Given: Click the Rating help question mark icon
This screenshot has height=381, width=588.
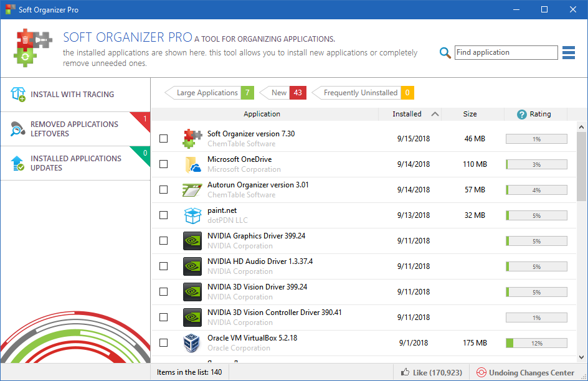Looking at the screenshot, I should pos(521,115).
